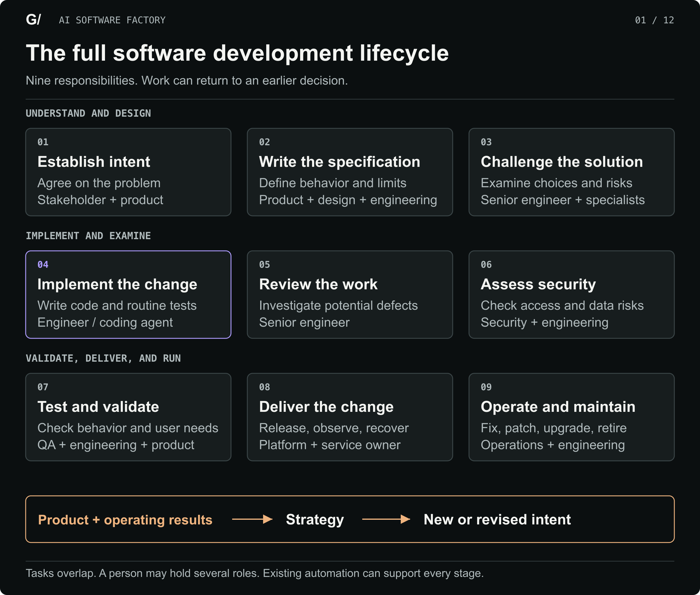The image size is (700, 595).
Task: Click 'Fix, patch, upgrade, retire' text
Action: (x=554, y=428)
